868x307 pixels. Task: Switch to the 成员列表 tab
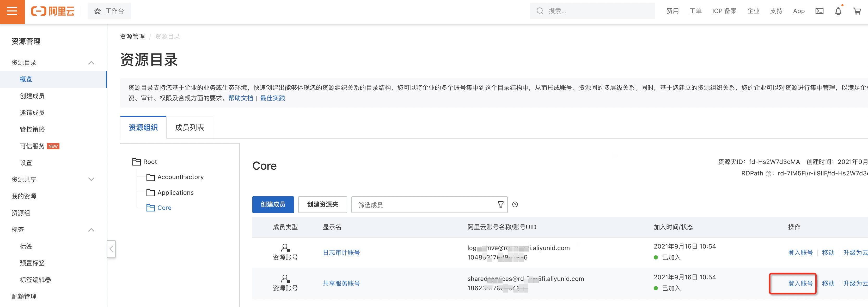coord(189,127)
